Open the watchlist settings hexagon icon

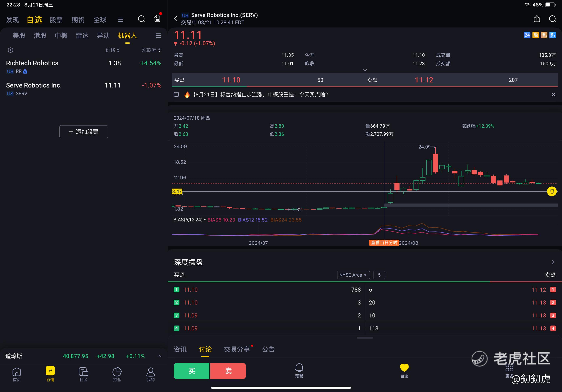click(x=11, y=50)
